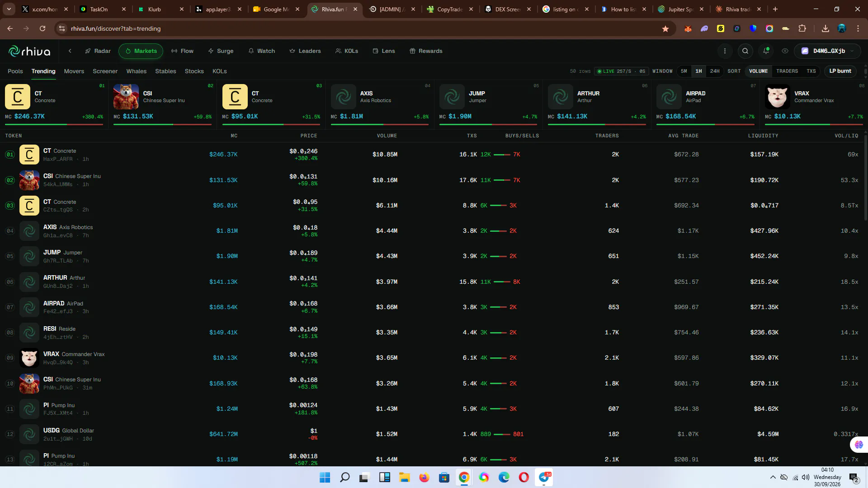Screen dimensions: 868x488
Task: Open the VRAX Commander Vrax trending card
Action: pos(814,104)
